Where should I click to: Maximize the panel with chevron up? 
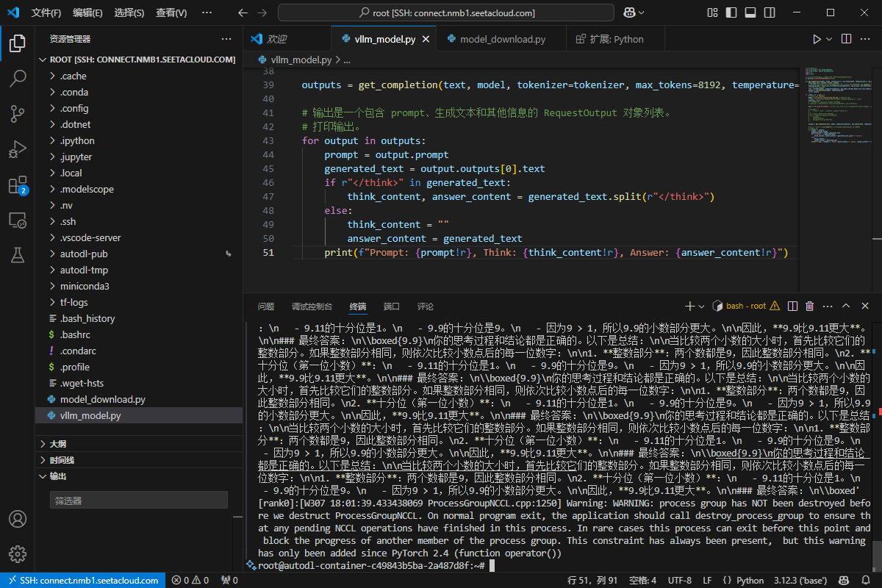pyautogui.click(x=846, y=306)
